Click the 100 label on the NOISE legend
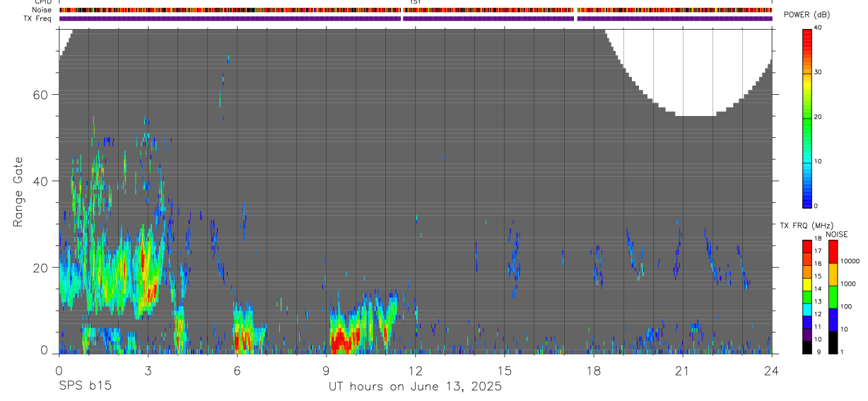This screenshot has width=868, height=401. point(846,306)
